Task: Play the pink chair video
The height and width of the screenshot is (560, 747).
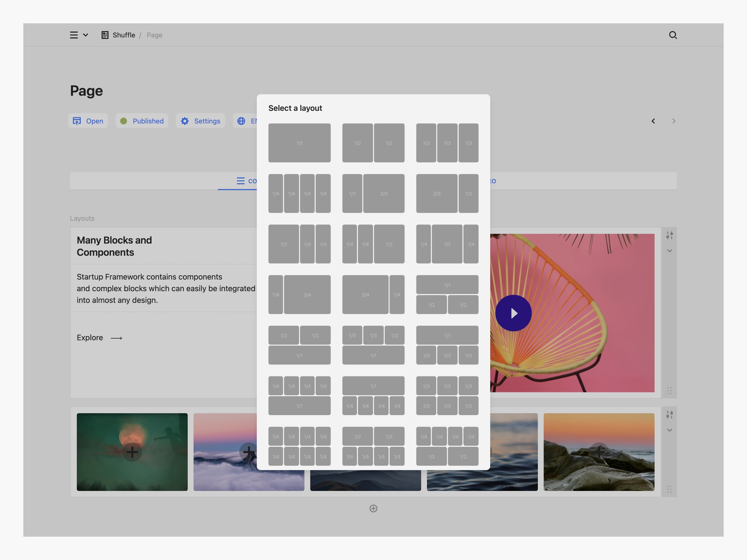Action: pyautogui.click(x=513, y=313)
